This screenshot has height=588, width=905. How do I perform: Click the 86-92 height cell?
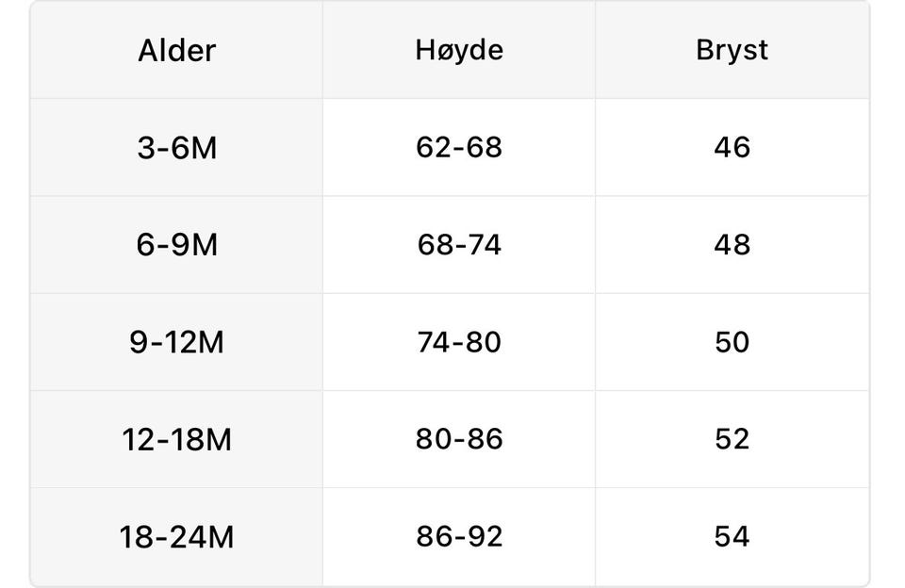point(459,536)
